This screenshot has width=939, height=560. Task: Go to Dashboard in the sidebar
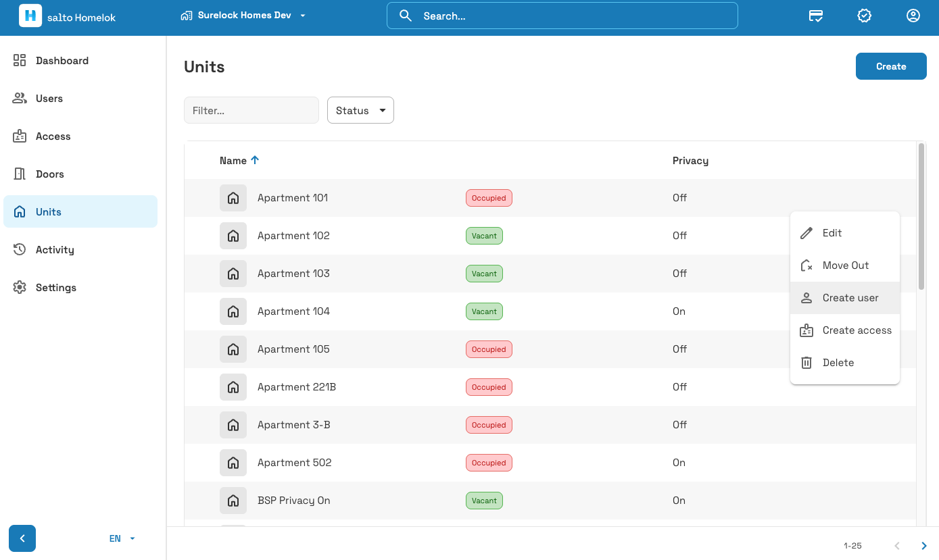coord(80,60)
